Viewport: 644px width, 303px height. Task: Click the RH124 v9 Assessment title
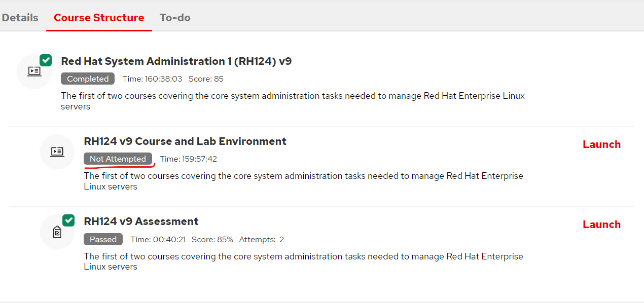tap(141, 221)
